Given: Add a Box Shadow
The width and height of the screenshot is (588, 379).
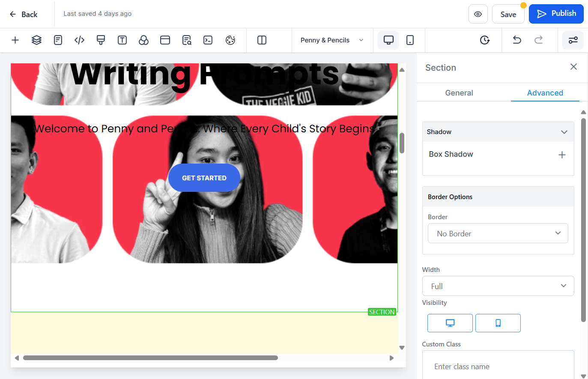Looking at the screenshot, I should [x=562, y=155].
